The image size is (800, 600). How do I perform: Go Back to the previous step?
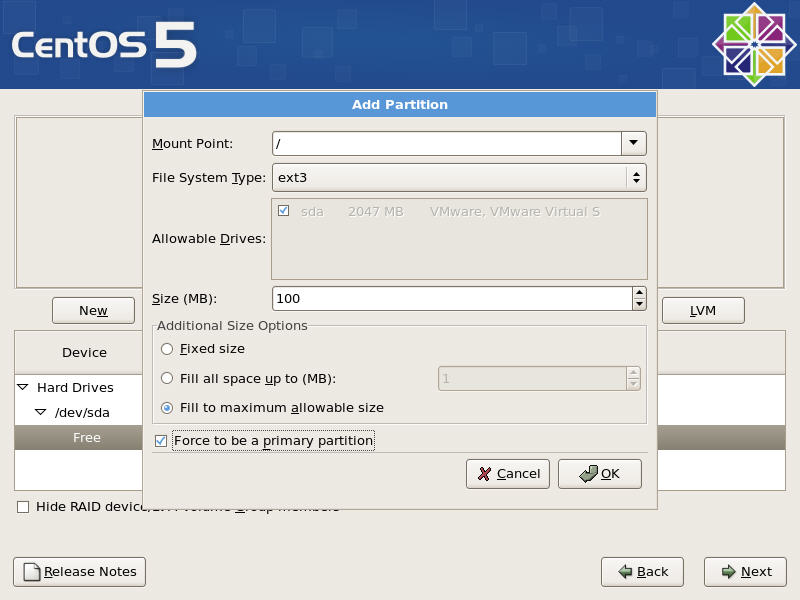click(x=642, y=572)
